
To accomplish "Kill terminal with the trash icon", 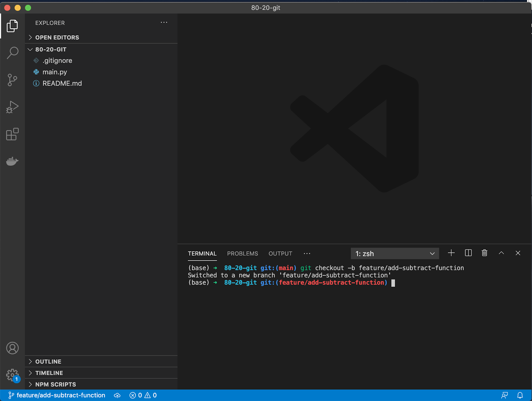I will point(484,253).
